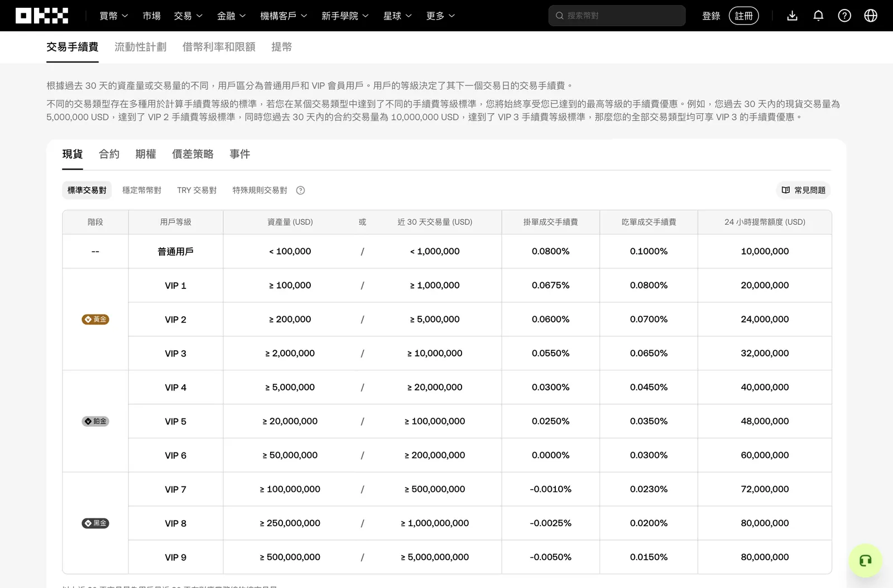Choose the 穩定幣幣對 filter
This screenshot has width=893, height=588.
142,190
